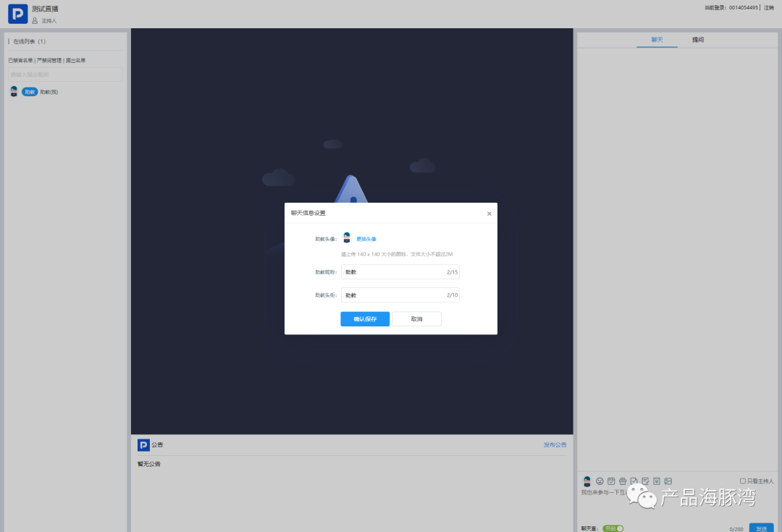This screenshot has width=782, height=532.
Task: Click the 在线列表 (1) header
Action: (x=30, y=41)
